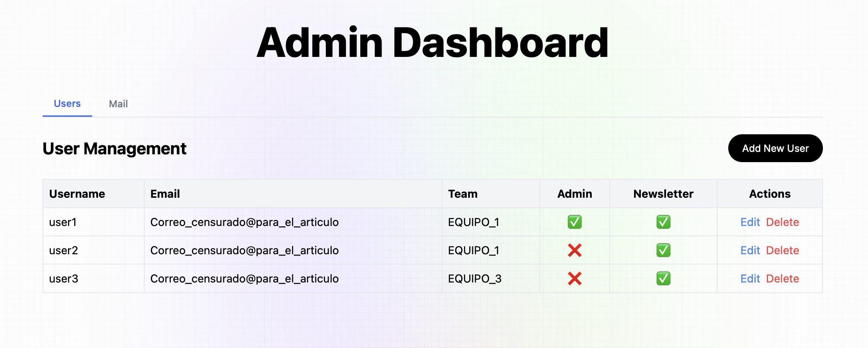Edit the user1 account

tap(750, 222)
